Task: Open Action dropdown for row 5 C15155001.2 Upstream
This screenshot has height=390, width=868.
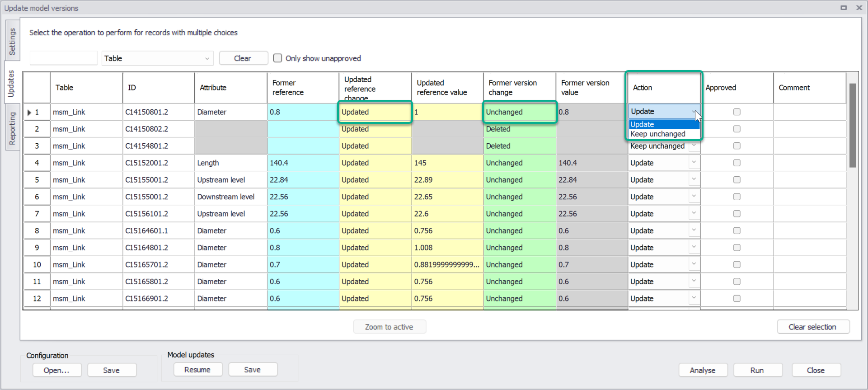Action: 694,179
